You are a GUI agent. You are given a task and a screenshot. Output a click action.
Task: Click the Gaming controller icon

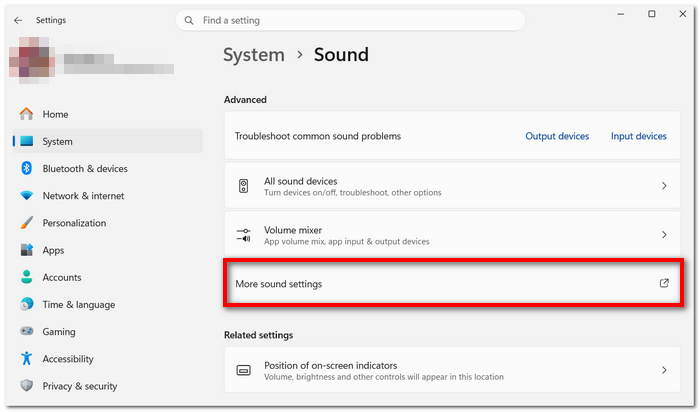tap(26, 331)
